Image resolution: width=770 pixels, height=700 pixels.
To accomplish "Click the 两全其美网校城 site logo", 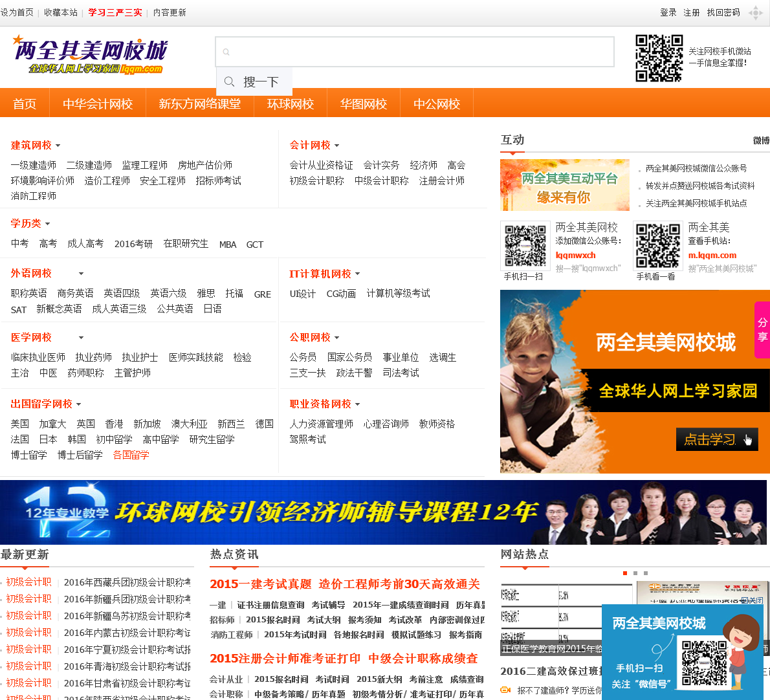I will point(91,54).
